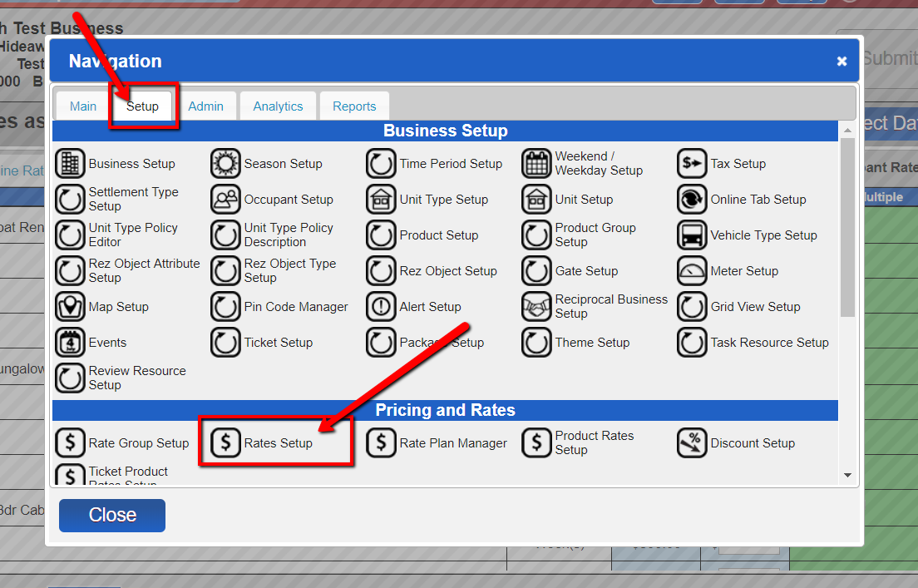Viewport: 918px width, 588px height.
Task: Click Discount Setup percent icon
Action: (692, 442)
